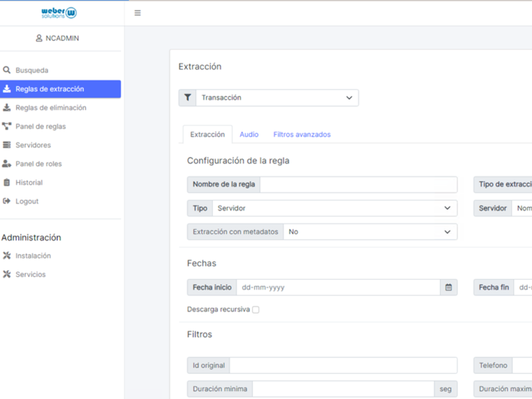Switch to the Filtros avanzados tab
Viewport: 532px width, 399px height.
[302, 135]
